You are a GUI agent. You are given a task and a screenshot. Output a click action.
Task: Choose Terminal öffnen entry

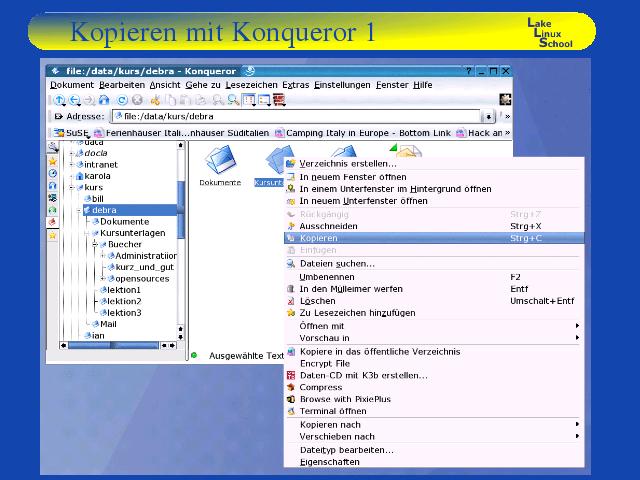(x=434, y=411)
